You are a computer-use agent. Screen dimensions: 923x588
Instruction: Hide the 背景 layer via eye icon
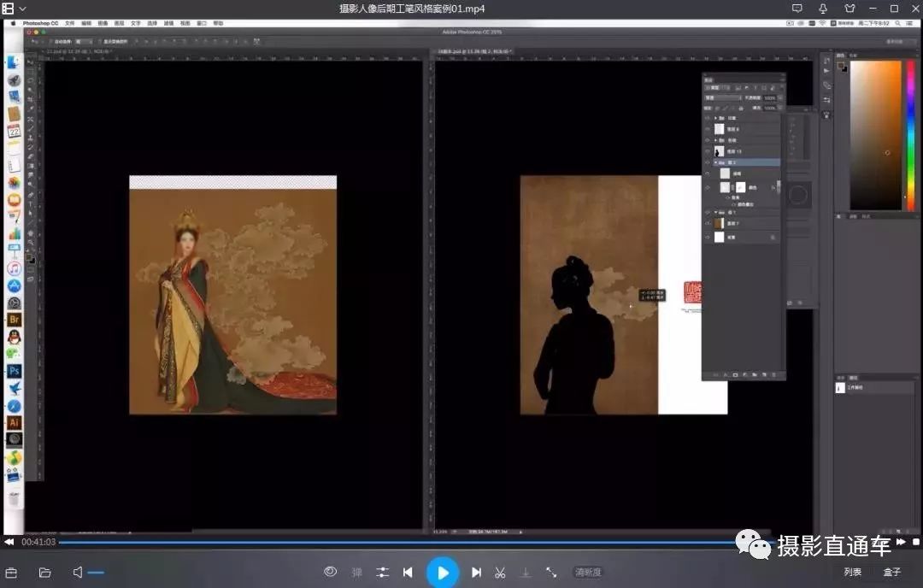tap(708, 238)
